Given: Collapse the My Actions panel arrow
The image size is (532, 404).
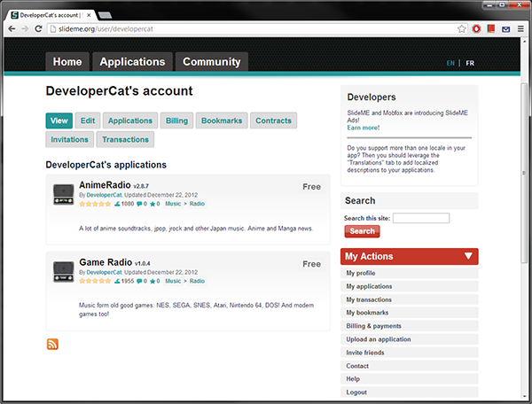Looking at the screenshot, I should 468,256.
